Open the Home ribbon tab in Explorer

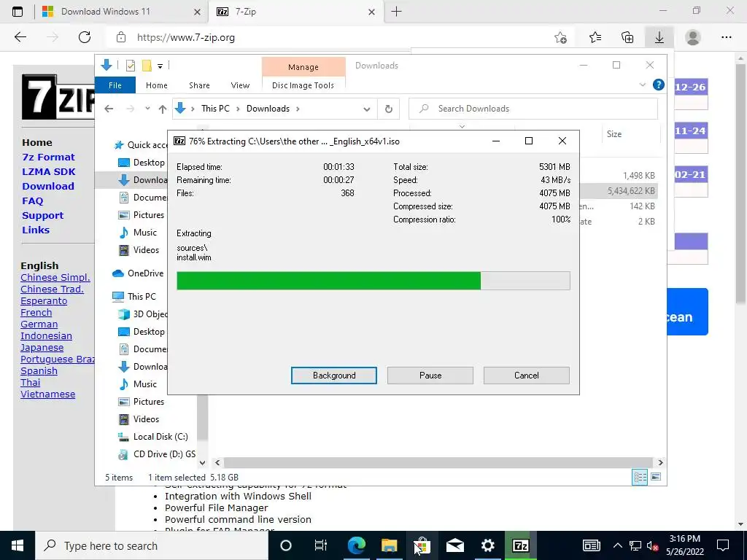tap(157, 85)
